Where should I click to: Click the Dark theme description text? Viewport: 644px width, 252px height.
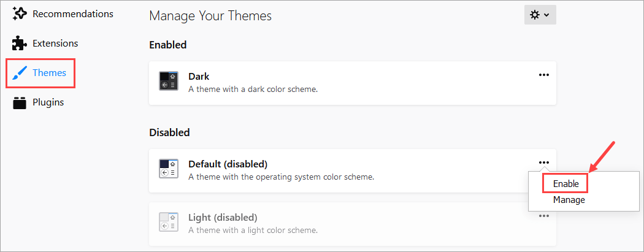253,90
